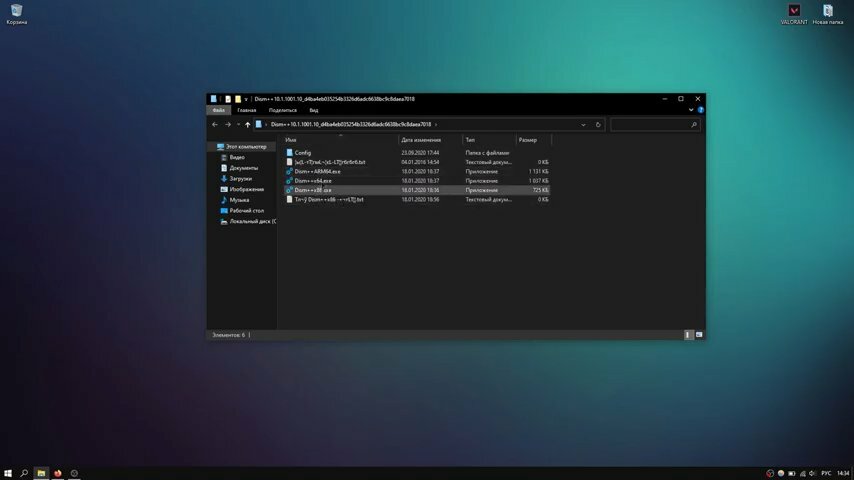Viewport: 854px width, 480px height.
Task: Click the 14:34 clock in taskbar
Action: point(843,473)
